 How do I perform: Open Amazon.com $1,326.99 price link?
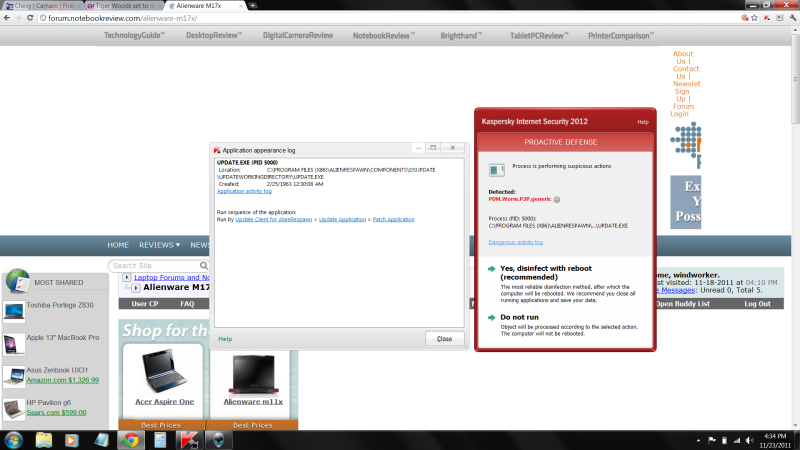pos(63,381)
